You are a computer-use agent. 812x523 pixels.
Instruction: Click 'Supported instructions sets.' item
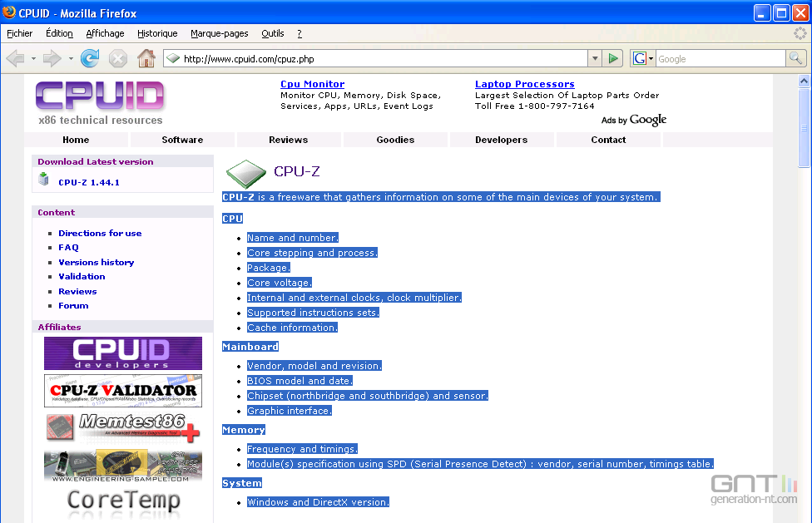click(x=314, y=313)
